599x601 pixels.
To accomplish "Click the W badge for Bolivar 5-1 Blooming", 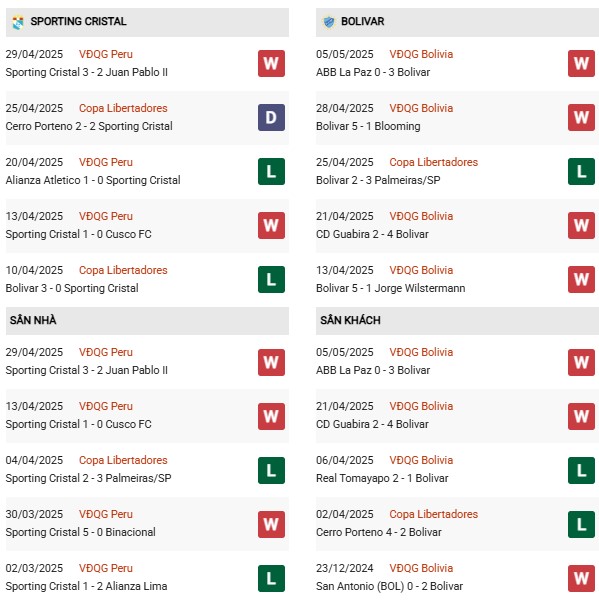I will (581, 117).
